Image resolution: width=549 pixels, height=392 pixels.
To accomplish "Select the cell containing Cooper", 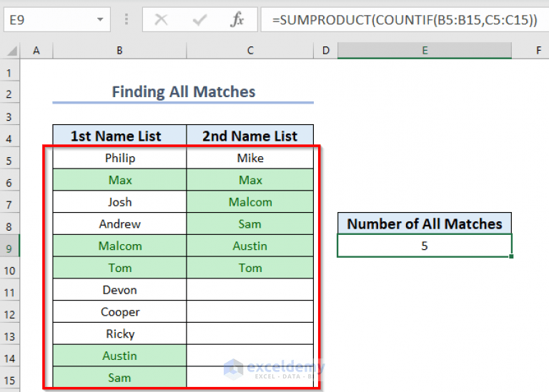I will [119, 312].
